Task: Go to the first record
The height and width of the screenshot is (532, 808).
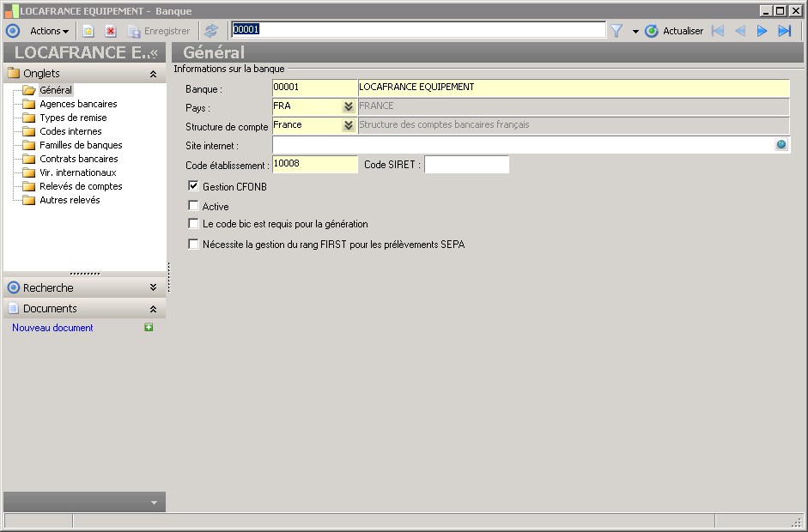Action: pyautogui.click(x=718, y=31)
